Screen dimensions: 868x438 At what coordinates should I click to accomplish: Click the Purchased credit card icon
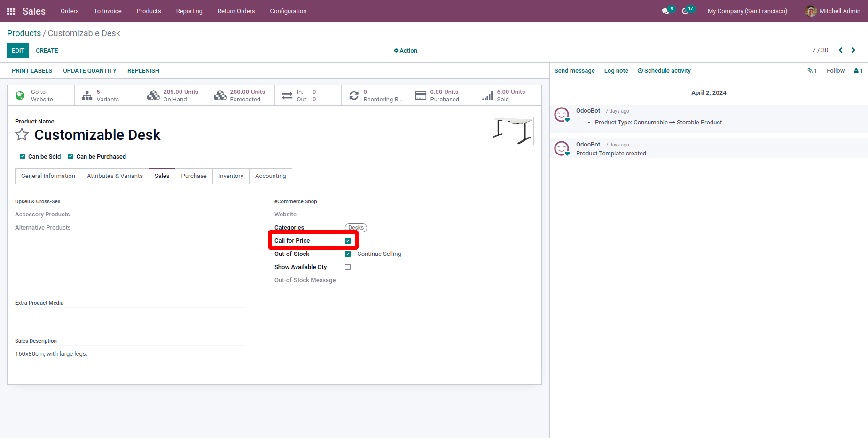pos(421,95)
